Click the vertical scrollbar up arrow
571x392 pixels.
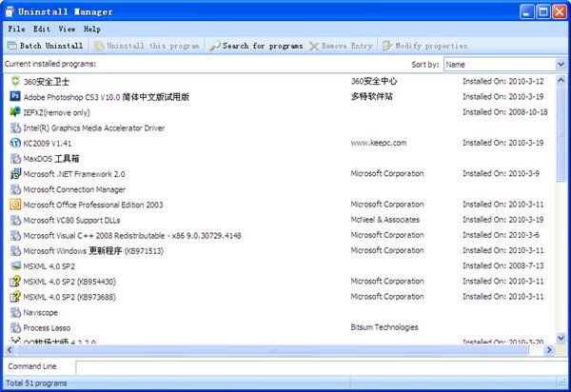click(561, 80)
